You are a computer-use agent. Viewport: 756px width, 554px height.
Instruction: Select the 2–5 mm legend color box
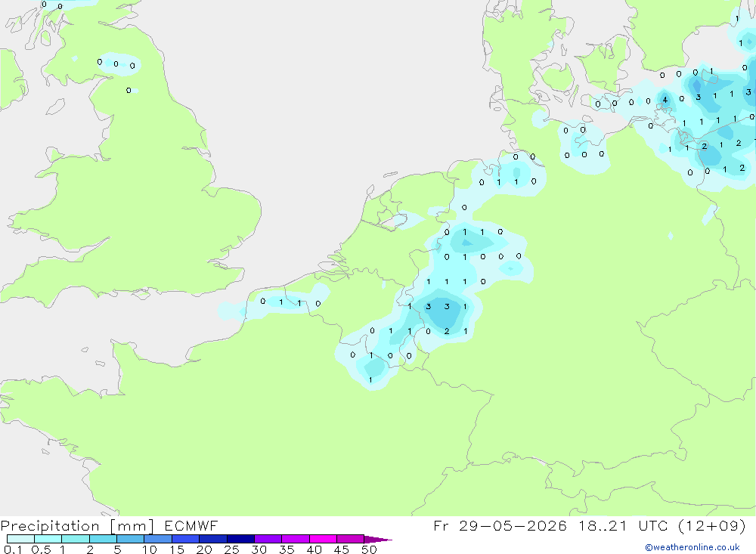pyautogui.click(x=103, y=539)
